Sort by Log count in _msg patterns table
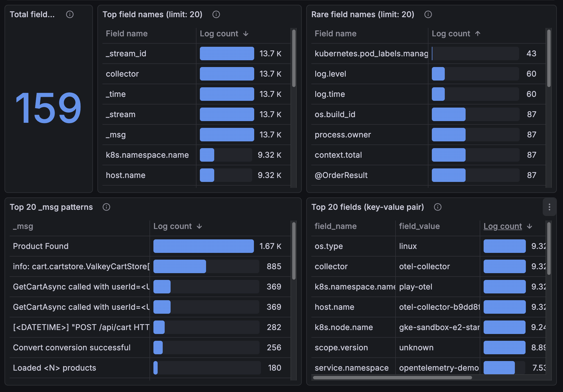The width and height of the screenshot is (563, 392). (173, 226)
